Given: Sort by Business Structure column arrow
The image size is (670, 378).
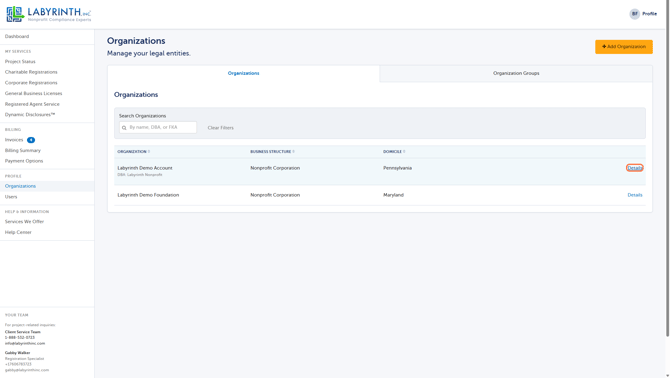Looking at the screenshot, I should [x=294, y=152].
